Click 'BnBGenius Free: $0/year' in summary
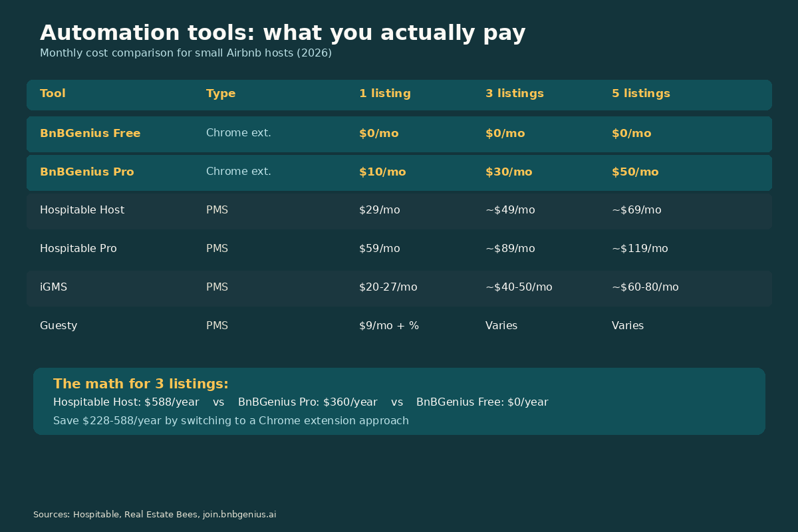 [x=482, y=402]
